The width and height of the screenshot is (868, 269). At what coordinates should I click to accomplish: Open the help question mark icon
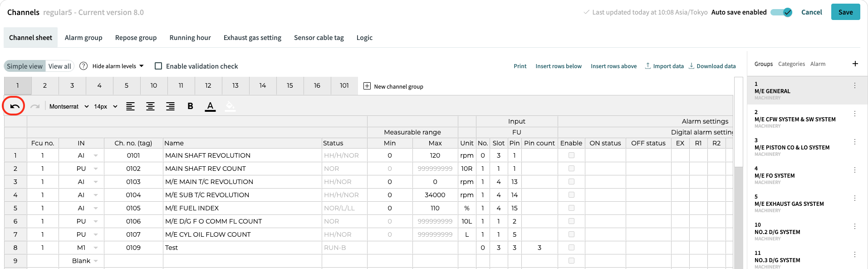(x=83, y=66)
